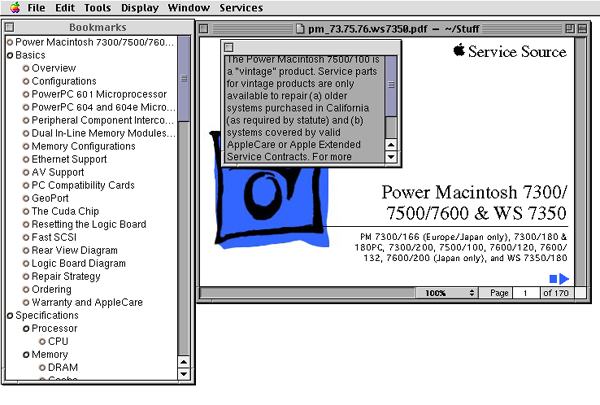600x405 pixels.
Task: Click the PDF window horizontal scrollbar
Action: pyautogui.click(x=307, y=293)
